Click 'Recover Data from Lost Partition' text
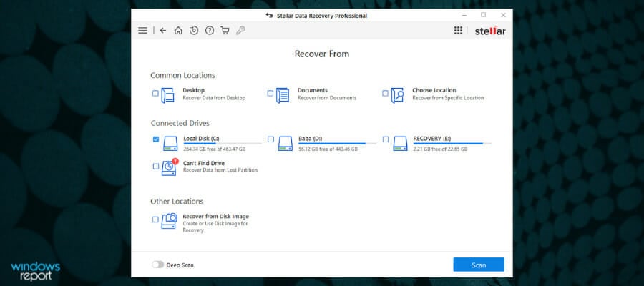Screen dimensions: 644x286 click(x=220, y=170)
